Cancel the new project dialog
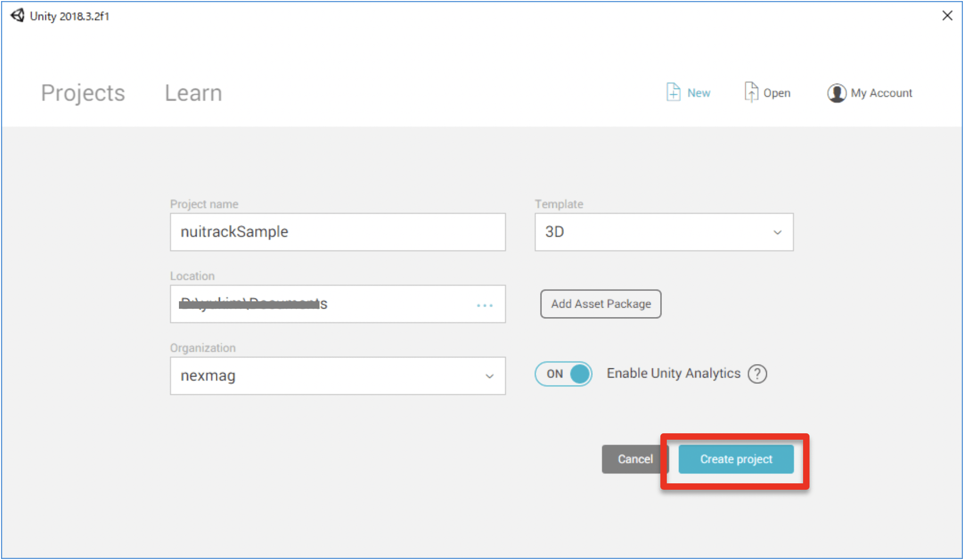Screen dimensions: 965x560 click(635, 459)
